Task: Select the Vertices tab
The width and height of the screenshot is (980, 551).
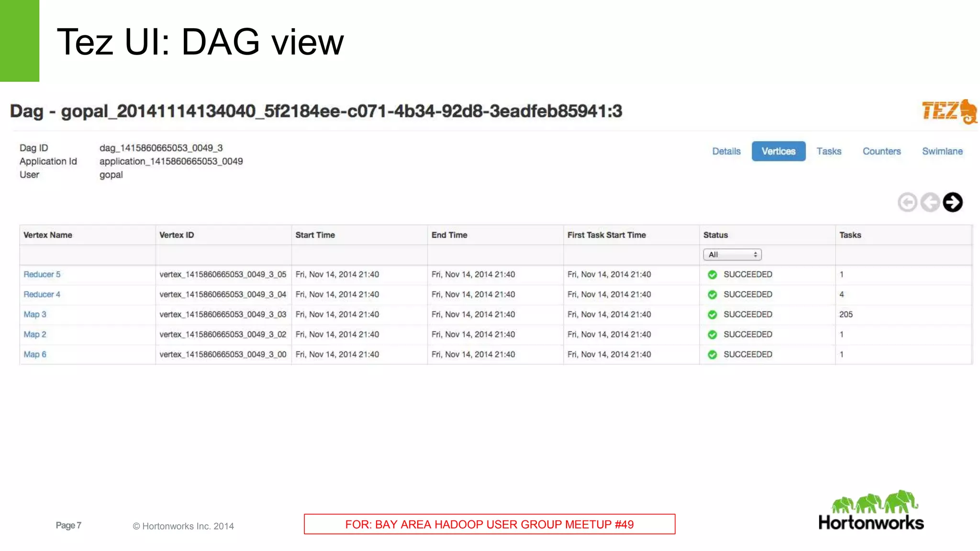Action: (x=779, y=152)
